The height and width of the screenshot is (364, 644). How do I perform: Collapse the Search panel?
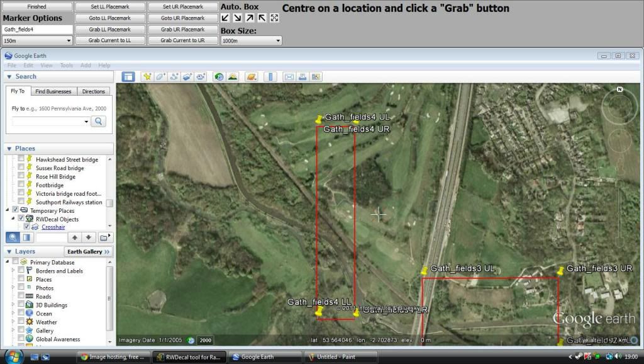tap(9, 76)
